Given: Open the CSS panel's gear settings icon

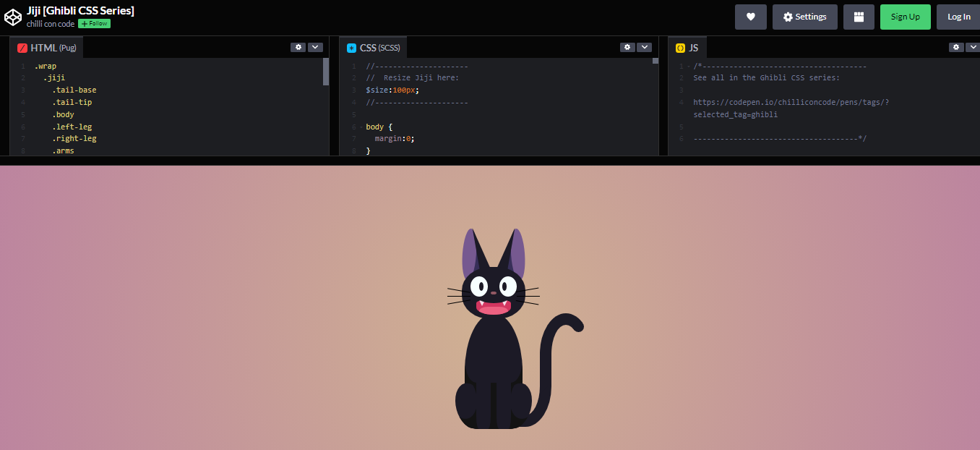Looking at the screenshot, I should pos(627,46).
